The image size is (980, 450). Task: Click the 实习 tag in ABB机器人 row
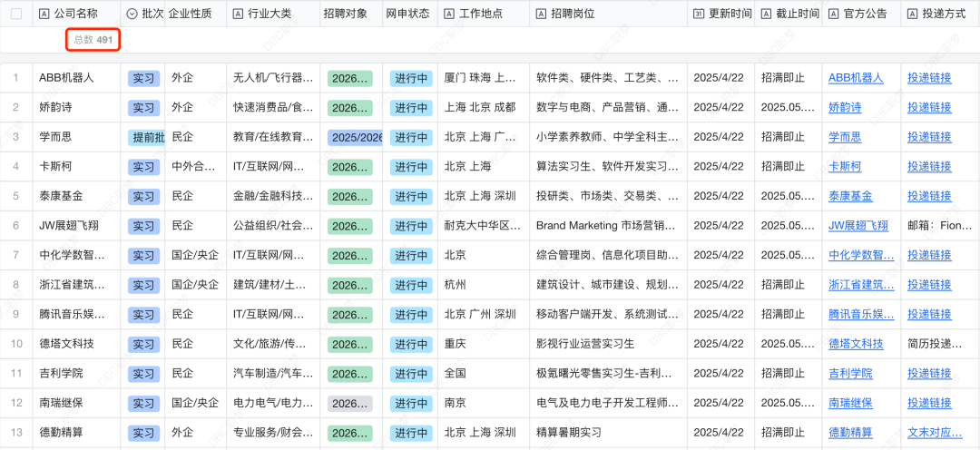143,79
